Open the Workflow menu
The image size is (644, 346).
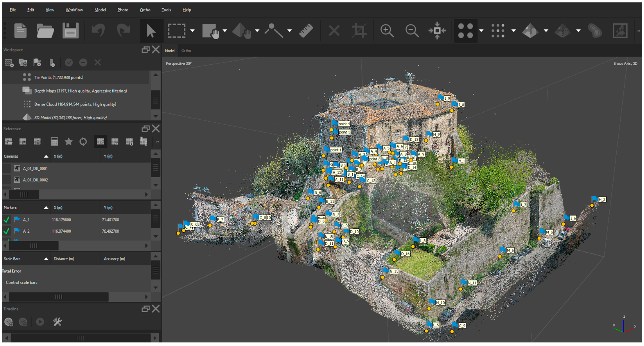tap(74, 10)
